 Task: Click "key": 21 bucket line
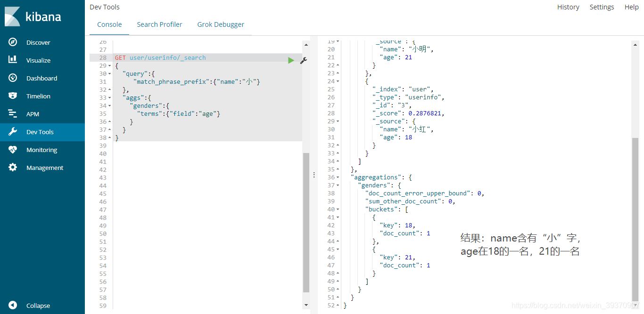(x=397, y=257)
